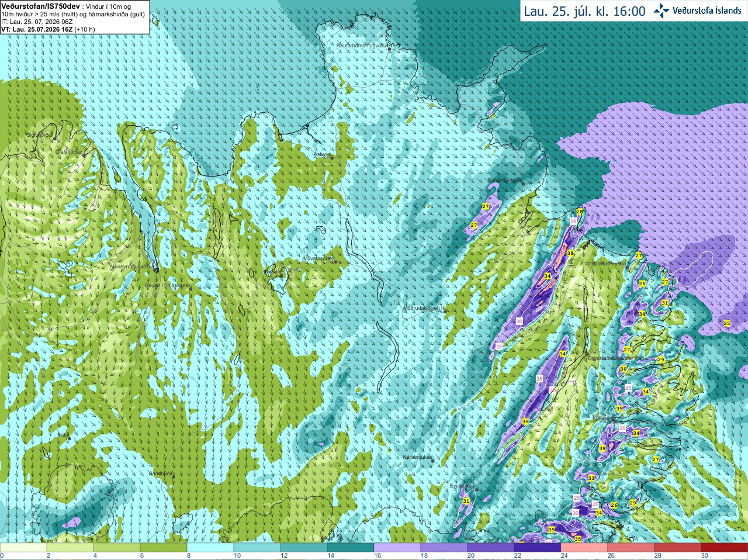Click the Veðurstofa Íslands logo icon
The width and height of the screenshot is (748, 560).
click(x=662, y=10)
